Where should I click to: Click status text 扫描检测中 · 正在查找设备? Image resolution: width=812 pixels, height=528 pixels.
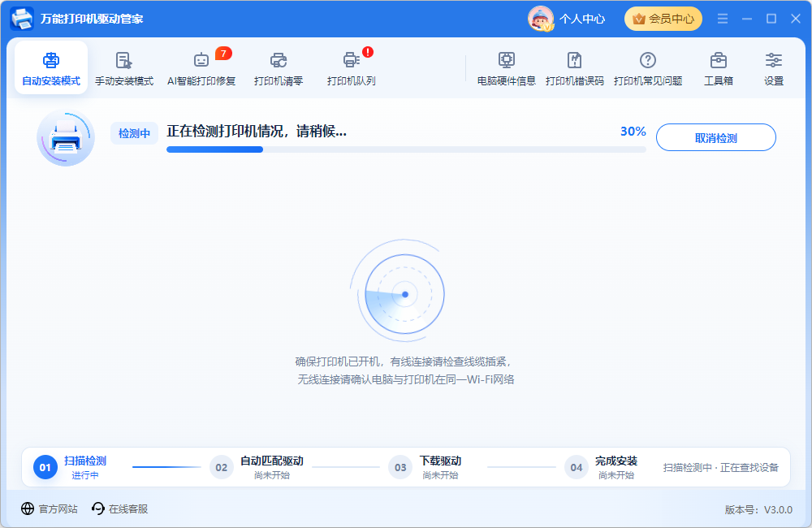[x=721, y=467]
